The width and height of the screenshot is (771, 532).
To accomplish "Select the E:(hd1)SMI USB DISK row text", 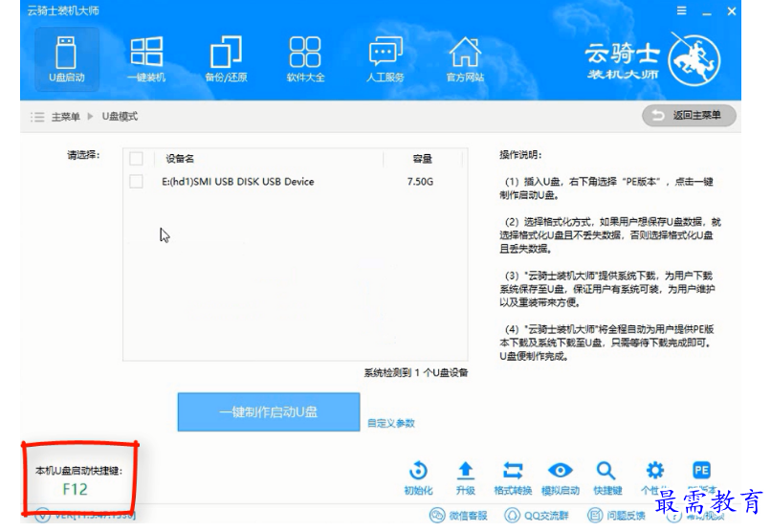I will (237, 182).
